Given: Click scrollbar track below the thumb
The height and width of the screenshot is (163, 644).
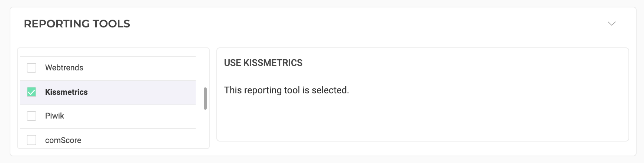Looking at the screenshot, I should 205,130.
